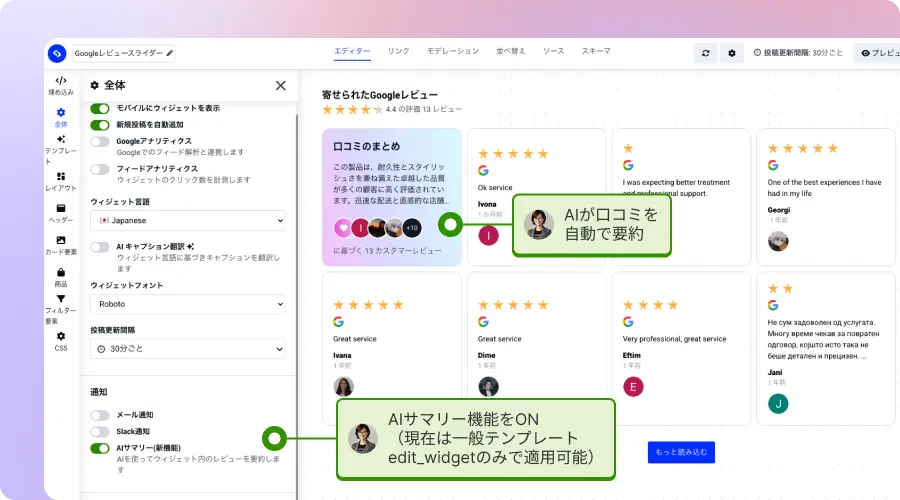This screenshot has width=900, height=500.
Task: Switch to the リンク tab
Action: [x=398, y=51]
